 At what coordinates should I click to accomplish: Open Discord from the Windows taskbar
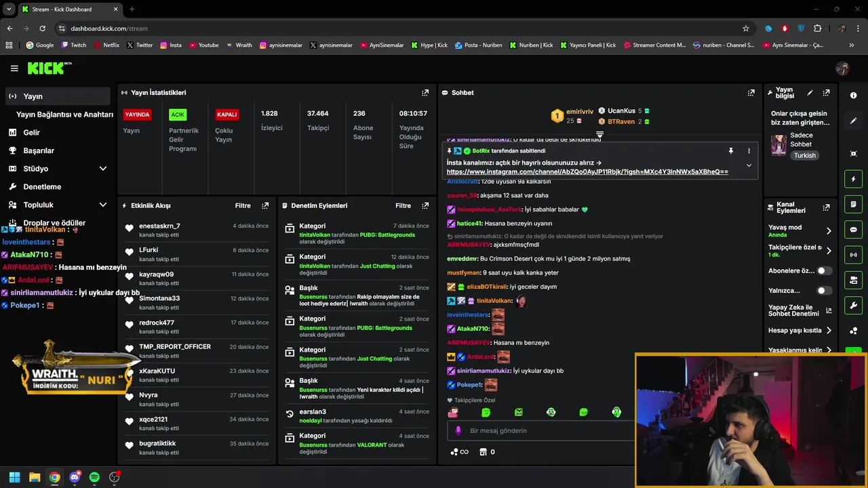tap(75, 477)
